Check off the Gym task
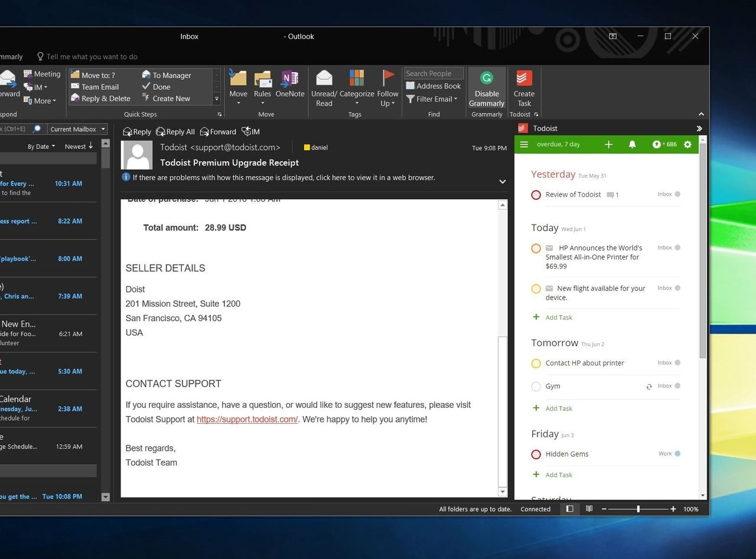This screenshot has height=559, width=756. [x=536, y=386]
